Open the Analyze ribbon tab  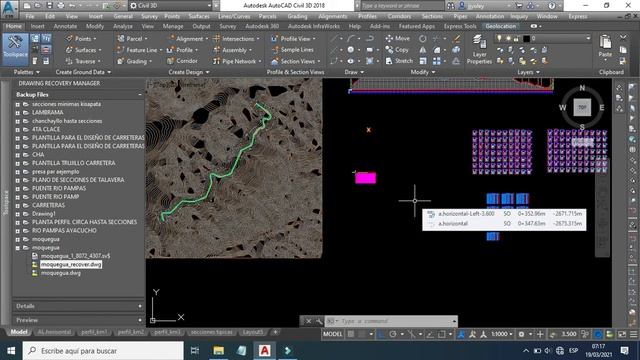click(x=123, y=26)
